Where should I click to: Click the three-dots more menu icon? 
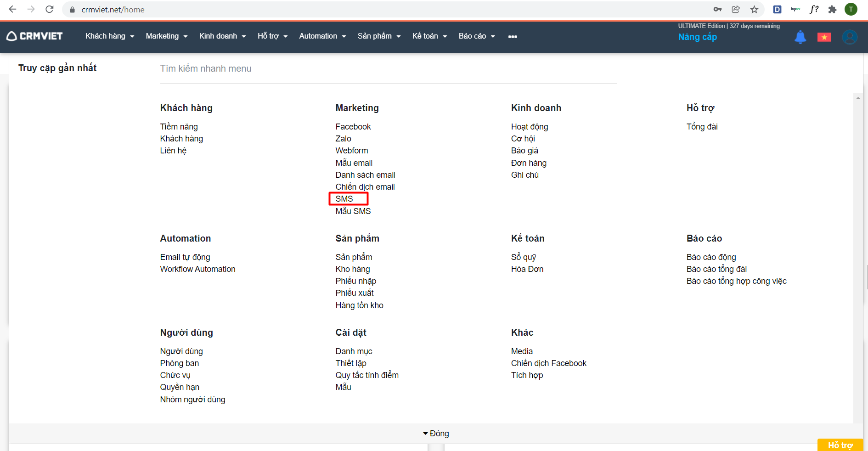point(513,37)
